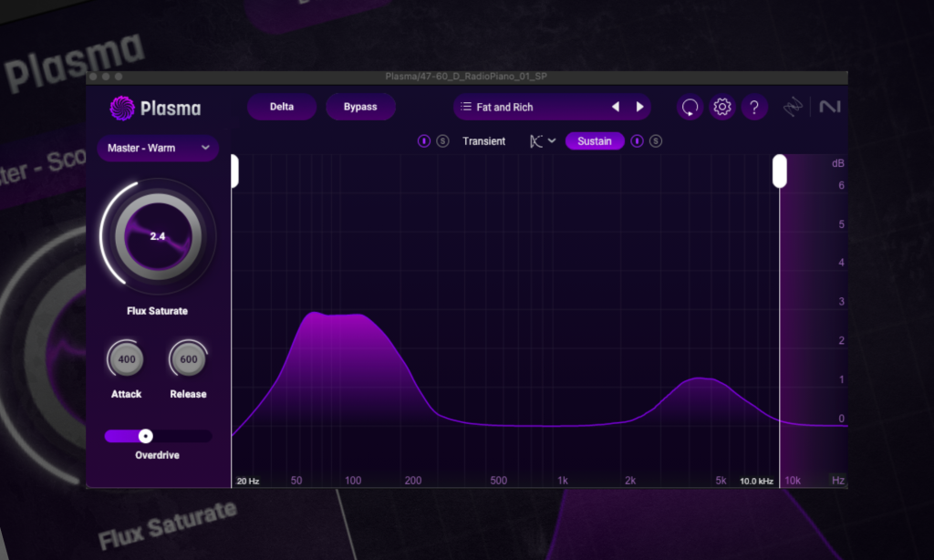
Task: Solo the Transient band
Action: [x=442, y=141]
